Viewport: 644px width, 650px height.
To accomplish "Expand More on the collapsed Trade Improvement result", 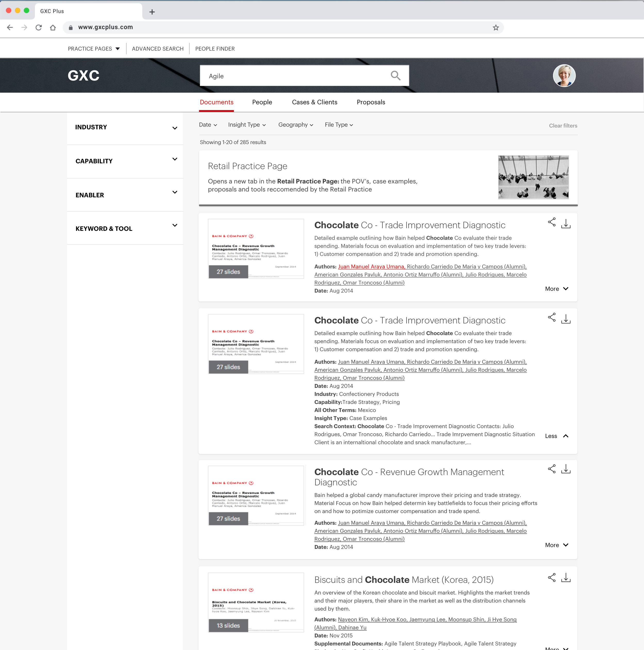I will (x=556, y=289).
